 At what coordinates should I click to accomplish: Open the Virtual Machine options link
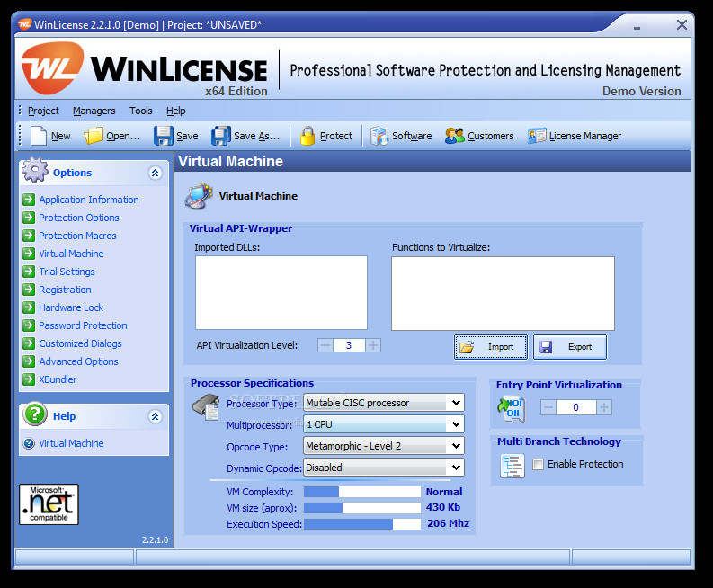71,254
